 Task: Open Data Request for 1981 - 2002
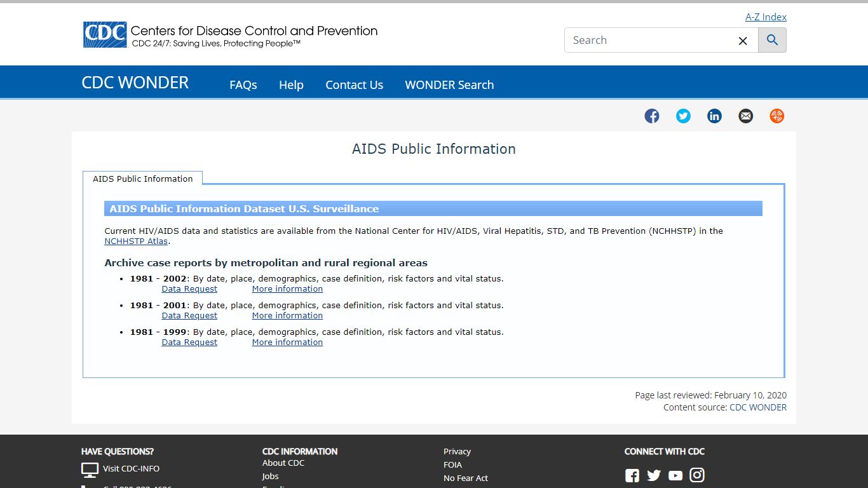189,289
